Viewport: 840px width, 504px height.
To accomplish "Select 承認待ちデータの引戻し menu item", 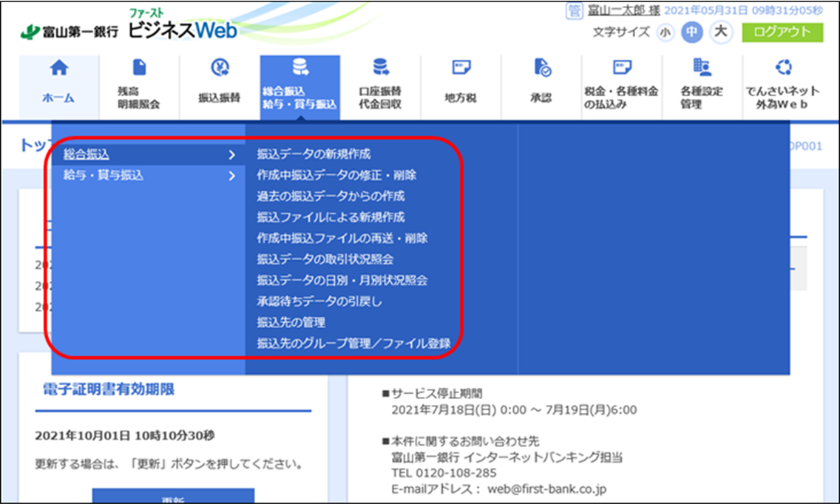I will coord(319,302).
